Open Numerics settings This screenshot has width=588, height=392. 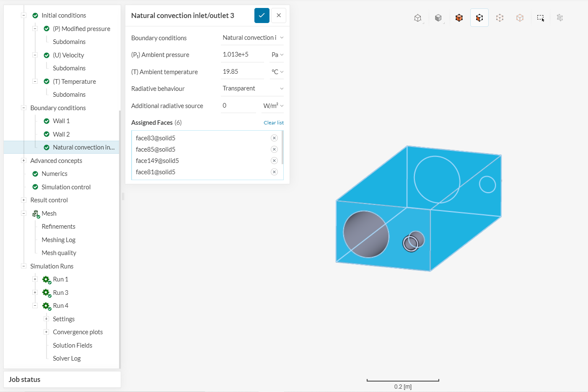point(54,174)
